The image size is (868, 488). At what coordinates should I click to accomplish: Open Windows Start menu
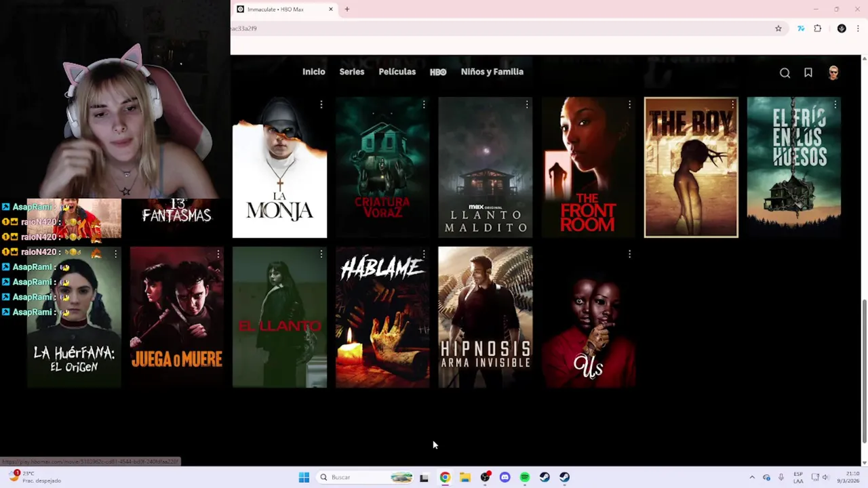[304, 477]
